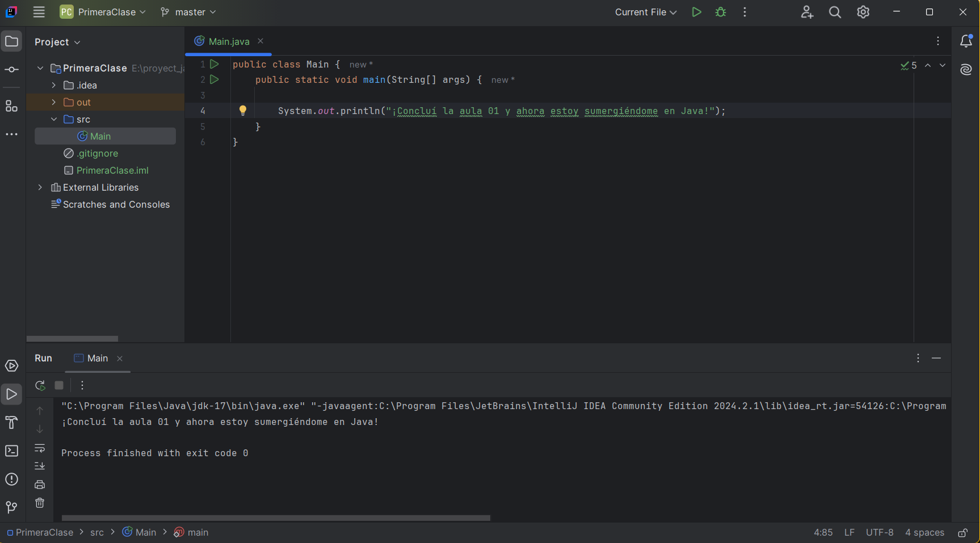Select Main class in project tree
Screen dimensions: 980x543
[x=105, y=136]
